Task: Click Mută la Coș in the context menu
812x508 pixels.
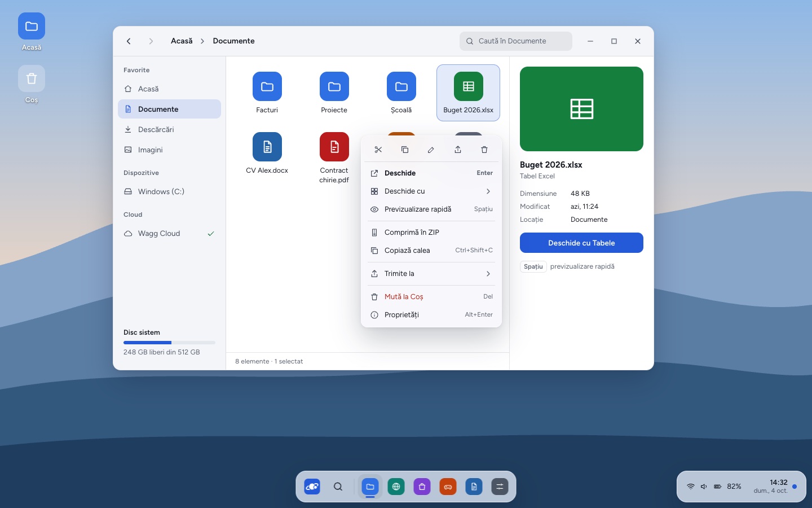Action: 431,297
